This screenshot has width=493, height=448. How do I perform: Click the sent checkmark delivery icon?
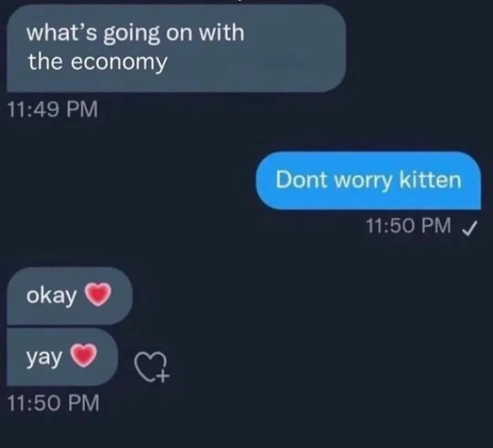(469, 228)
